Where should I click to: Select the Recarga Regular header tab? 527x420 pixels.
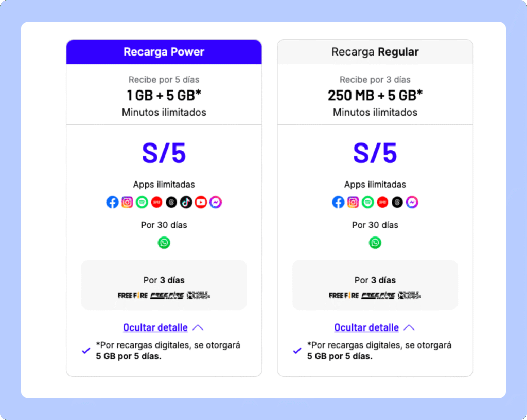[x=375, y=52]
